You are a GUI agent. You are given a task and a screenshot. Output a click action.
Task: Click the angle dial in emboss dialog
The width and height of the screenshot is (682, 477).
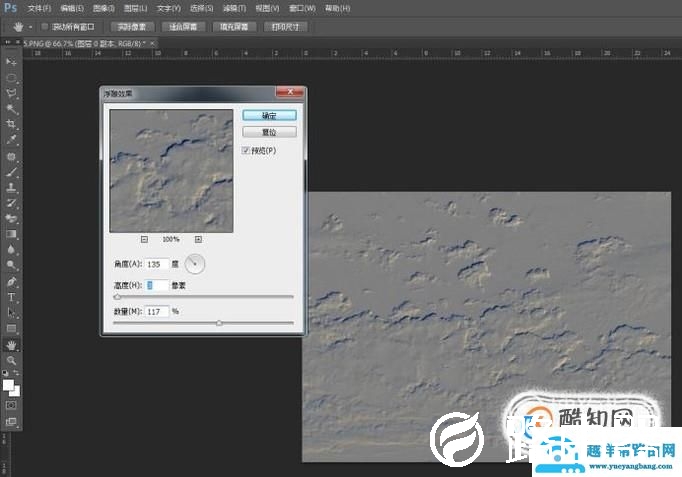(194, 264)
